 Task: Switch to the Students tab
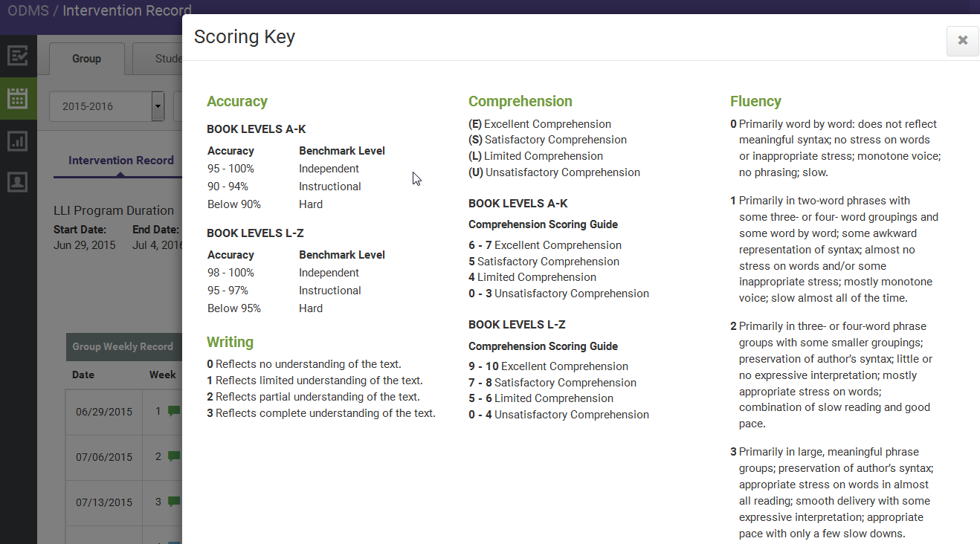tap(165, 58)
